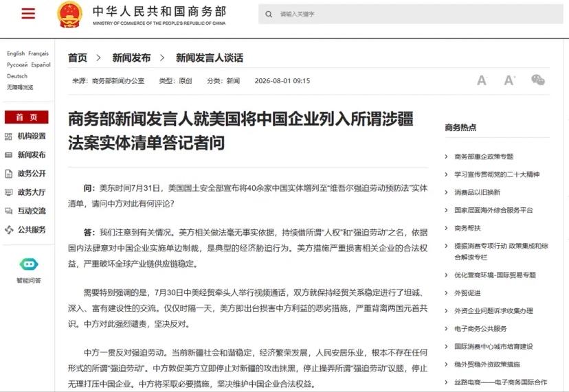Go to 新闻发布 in the breadcrumb

tap(131, 58)
